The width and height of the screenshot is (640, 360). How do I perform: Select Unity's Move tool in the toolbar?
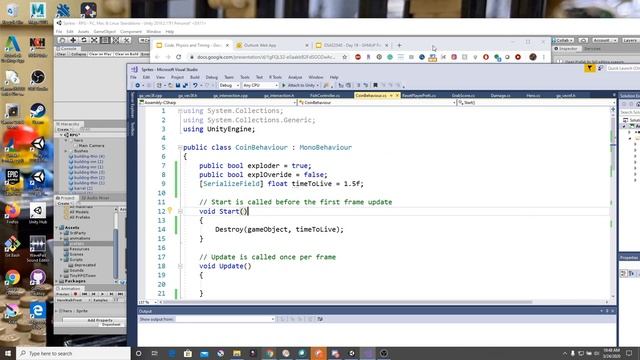[73, 40]
